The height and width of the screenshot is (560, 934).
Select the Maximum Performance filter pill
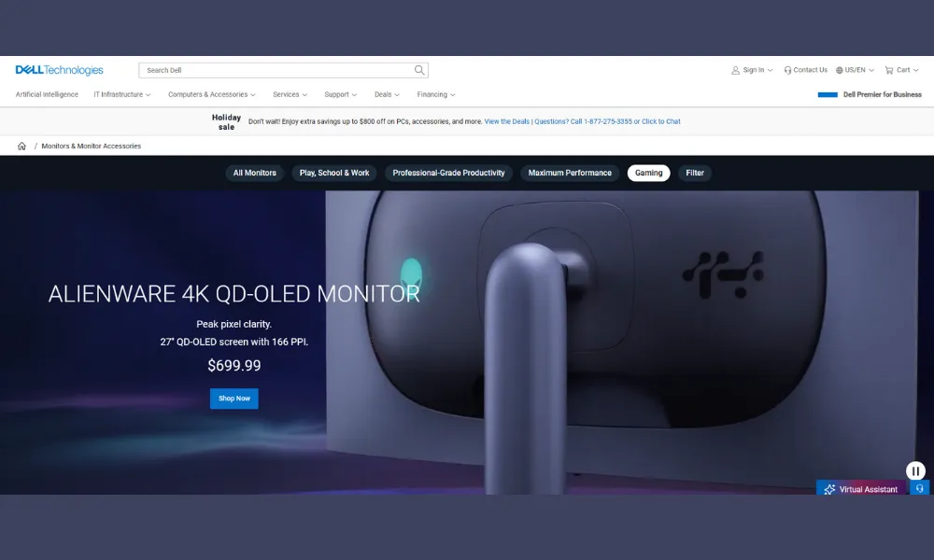click(x=570, y=173)
